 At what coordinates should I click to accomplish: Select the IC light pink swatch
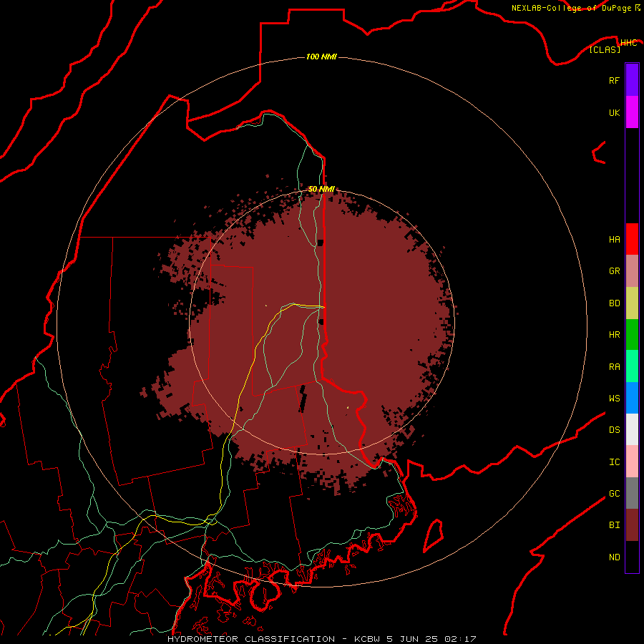pos(632,462)
